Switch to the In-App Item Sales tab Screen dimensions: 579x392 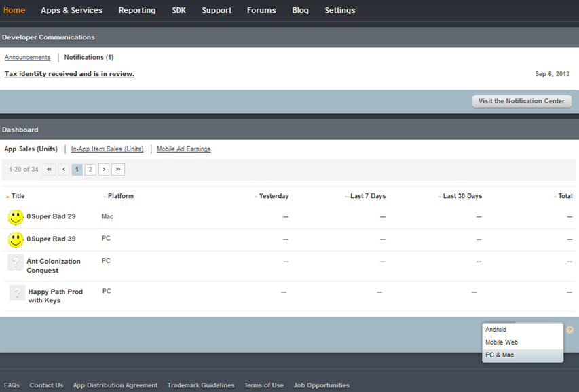[107, 149]
